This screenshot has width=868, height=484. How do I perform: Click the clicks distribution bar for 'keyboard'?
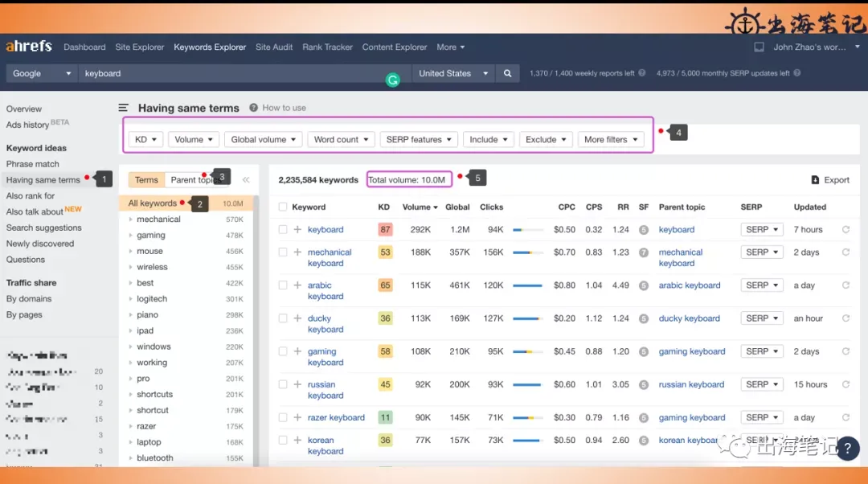[x=527, y=230]
